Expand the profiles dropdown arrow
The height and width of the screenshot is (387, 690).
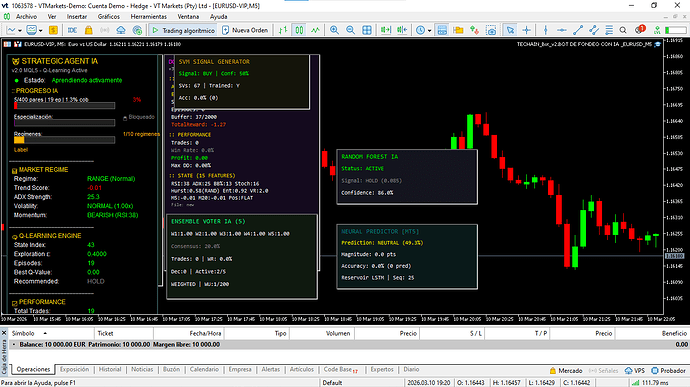coord(40,30)
